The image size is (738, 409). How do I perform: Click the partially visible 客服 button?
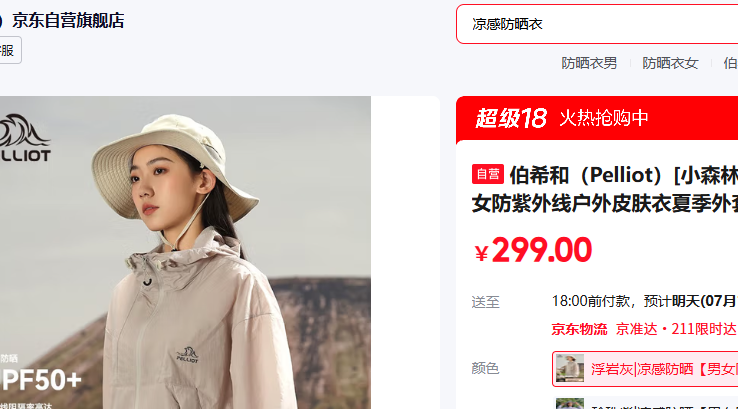tap(9, 50)
